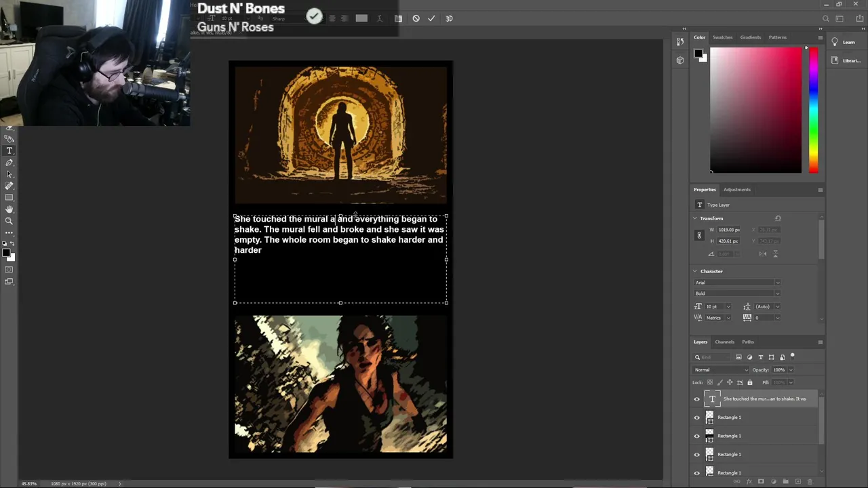Toggle layer filtering on/off switch
This screenshot has width=868, height=488.
coord(792,356)
